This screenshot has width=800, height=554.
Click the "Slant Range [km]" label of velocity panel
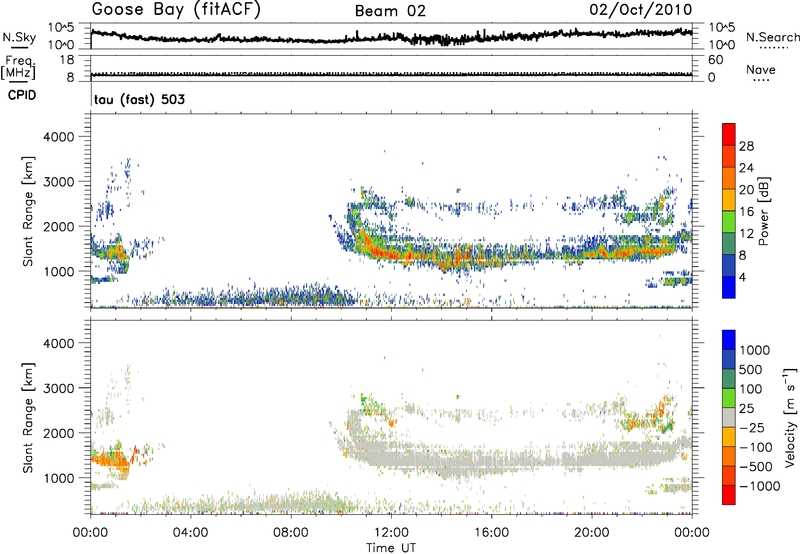[x=28, y=418]
